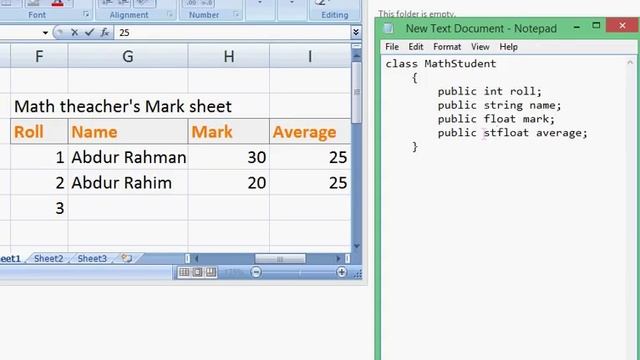
Task: Click the horizontal scrollbar right arrow in Excel
Action: pyautogui.click(x=338, y=258)
